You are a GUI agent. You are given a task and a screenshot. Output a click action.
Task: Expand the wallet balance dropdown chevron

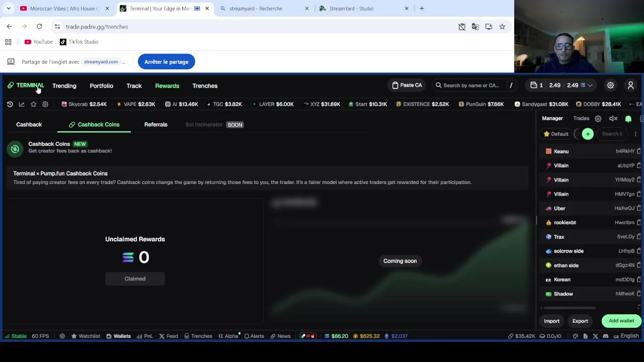[590, 85]
